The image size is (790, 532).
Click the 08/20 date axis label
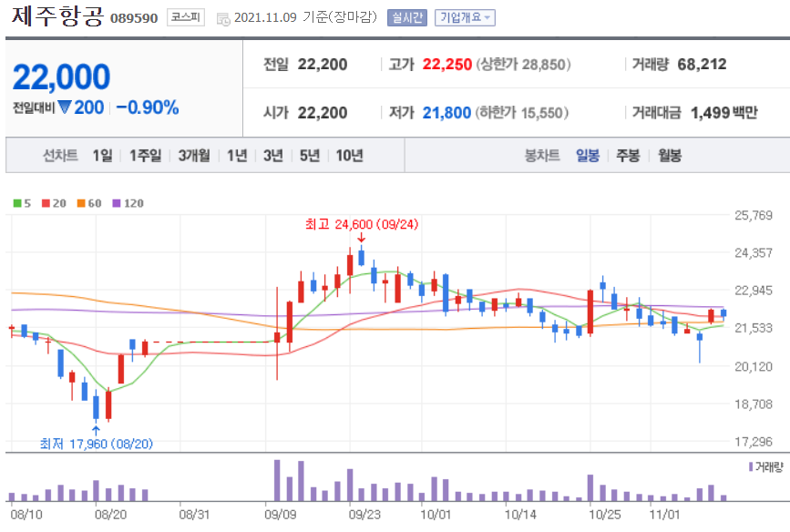110,515
